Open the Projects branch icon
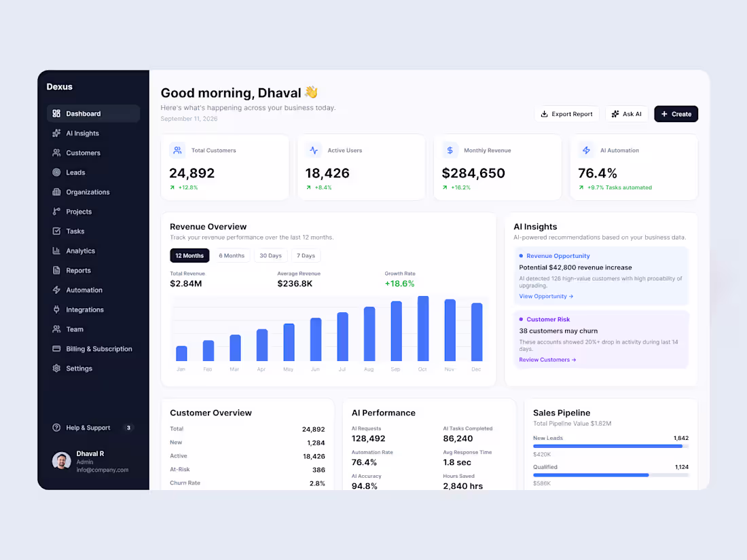Viewport: 747px width, 560px height. [56, 211]
